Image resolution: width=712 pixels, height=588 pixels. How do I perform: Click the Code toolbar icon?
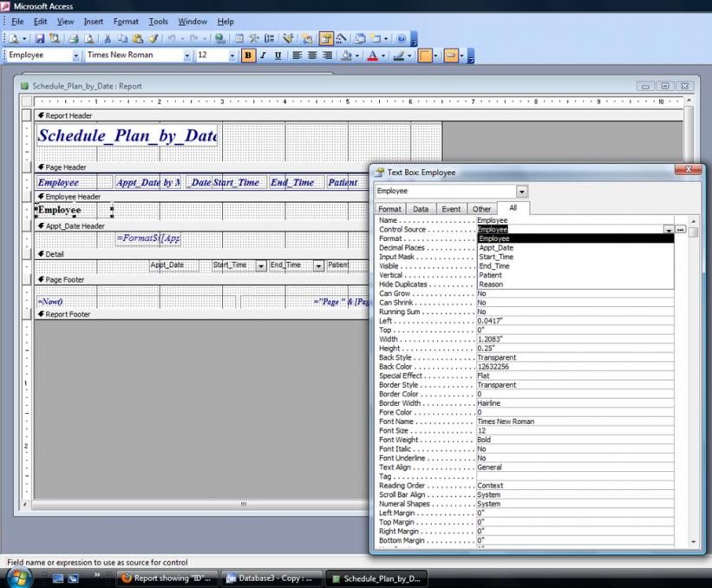307,39
